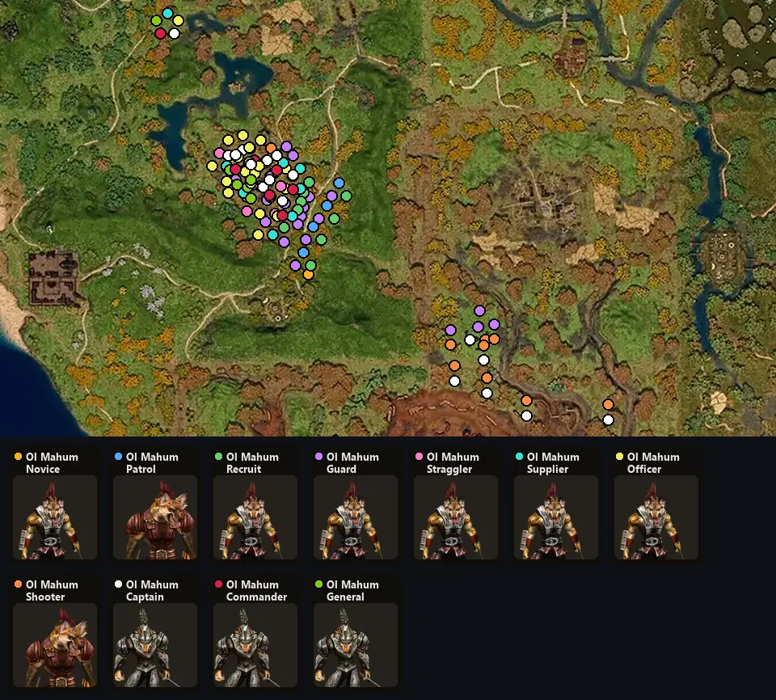
Task: Open the Ol Mahum Straggler portrait card
Action: tap(456, 517)
